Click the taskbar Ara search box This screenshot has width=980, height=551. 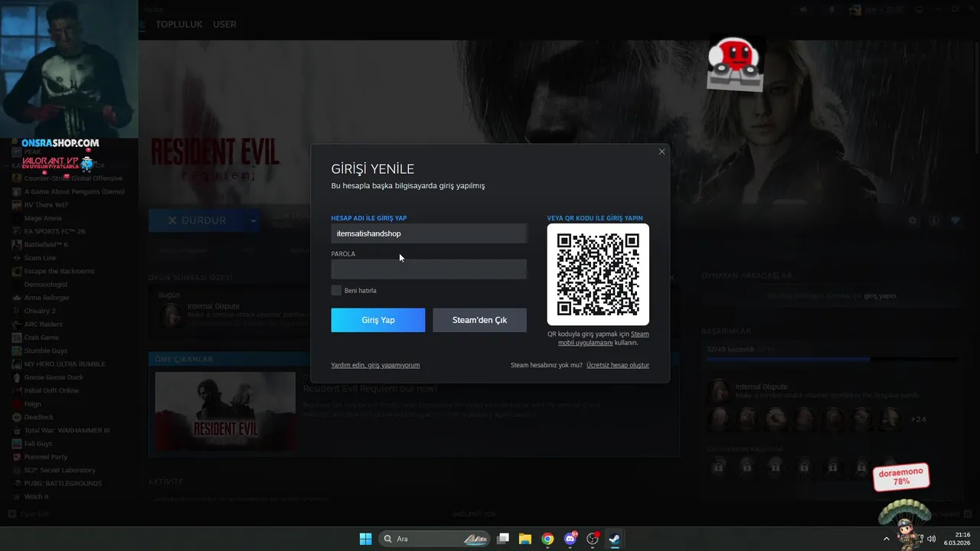click(434, 539)
